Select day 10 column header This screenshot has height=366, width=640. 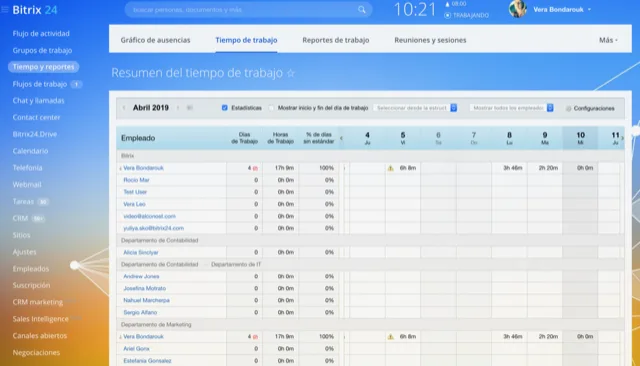click(580, 138)
